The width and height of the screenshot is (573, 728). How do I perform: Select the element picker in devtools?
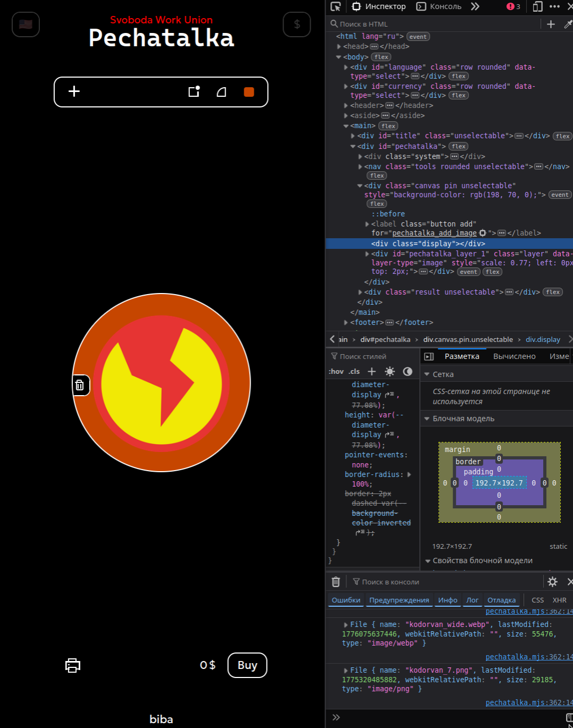[336, 6]
